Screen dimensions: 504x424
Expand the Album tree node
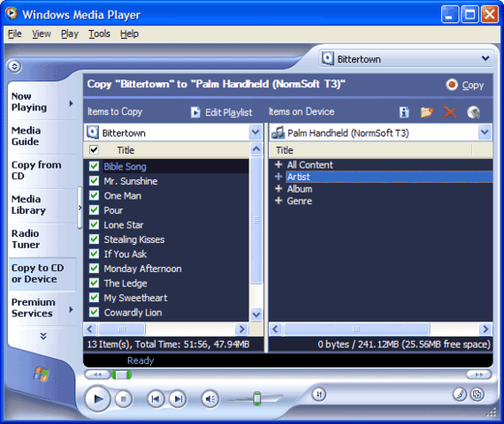[x=279, y=188]
